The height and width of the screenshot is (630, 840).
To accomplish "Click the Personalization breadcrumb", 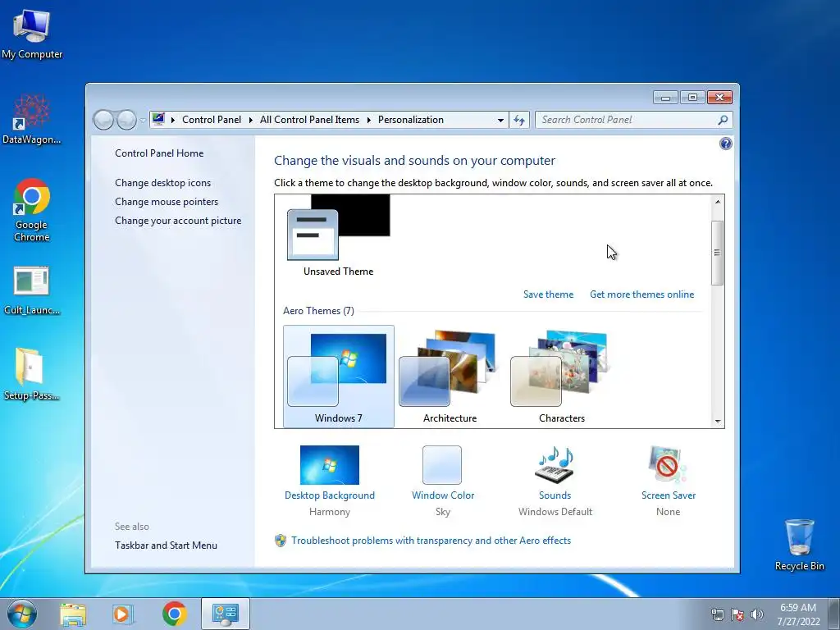I will [411, 120].
